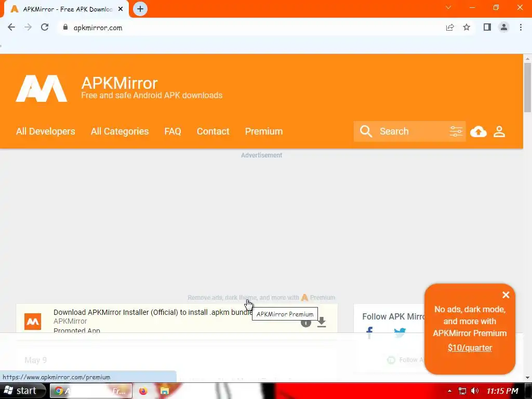
Task: Toggle Chrome side panel icon
Action: (x=487, y=27)
